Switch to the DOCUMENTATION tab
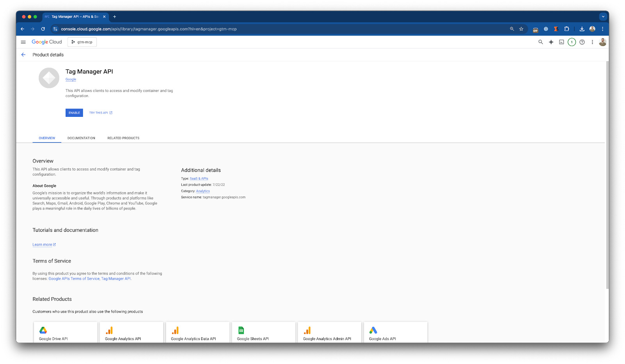 (x=81, y=138)
